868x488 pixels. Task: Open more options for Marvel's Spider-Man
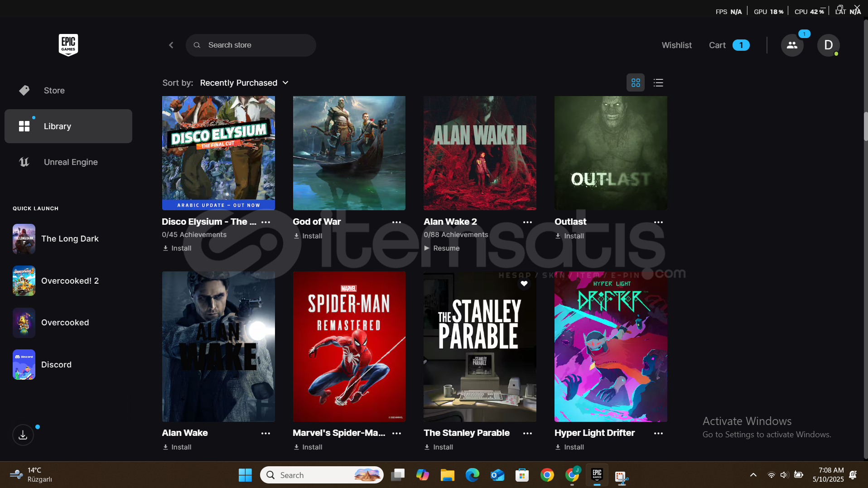[397, 433]
